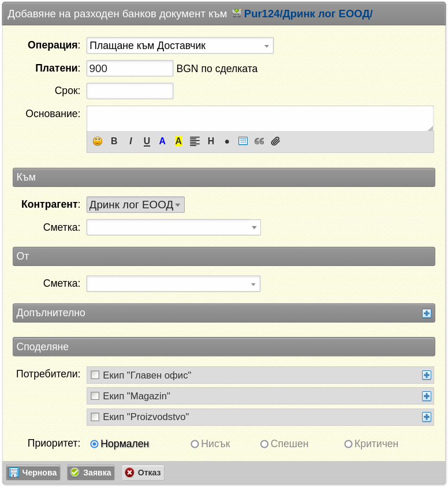Open the Операция dropdown

[180, 46]
